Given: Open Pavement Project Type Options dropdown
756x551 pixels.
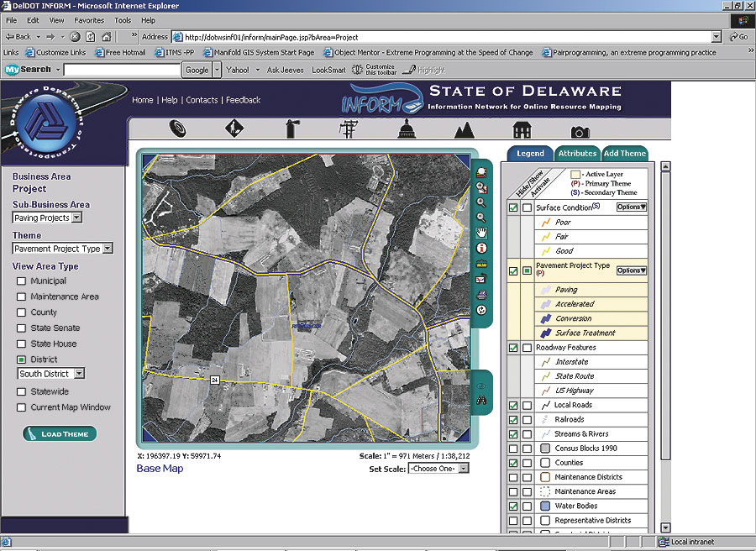Looking at the screenshot, I should (x=631, y=270).
